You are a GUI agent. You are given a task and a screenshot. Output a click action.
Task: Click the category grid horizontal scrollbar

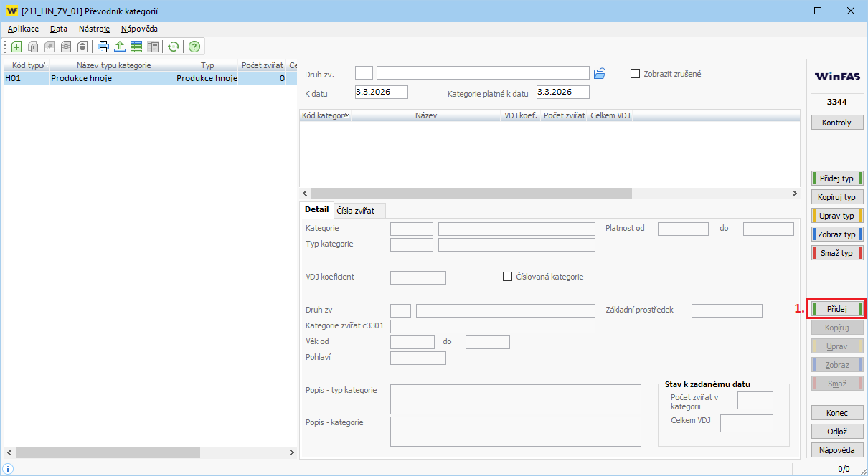[x=471, y=194]
